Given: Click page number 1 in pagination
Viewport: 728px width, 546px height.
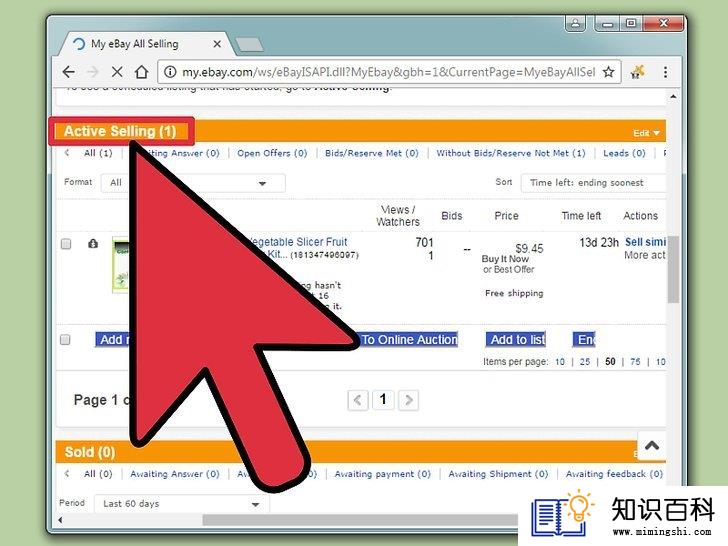Looking at the screenshot, I should click(x=383, y=400).
